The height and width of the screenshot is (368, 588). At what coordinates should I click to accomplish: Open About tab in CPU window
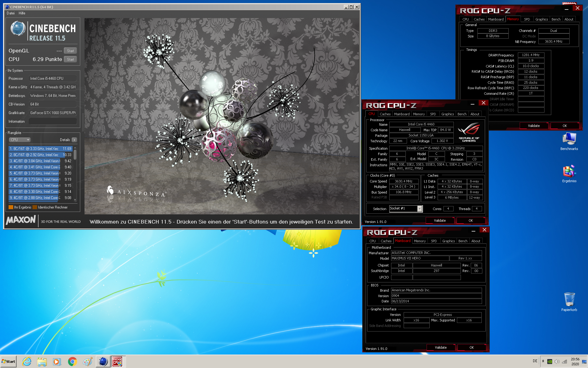(x=475, y=114)
